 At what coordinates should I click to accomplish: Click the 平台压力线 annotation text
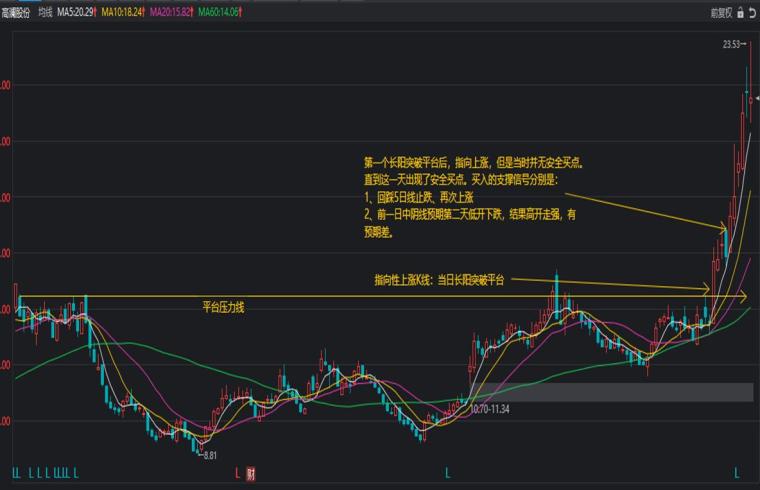[223, 307]
